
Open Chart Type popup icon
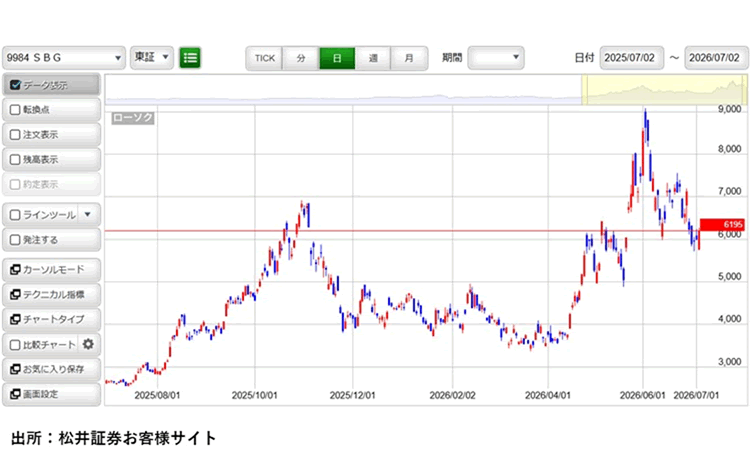(15, 319)
